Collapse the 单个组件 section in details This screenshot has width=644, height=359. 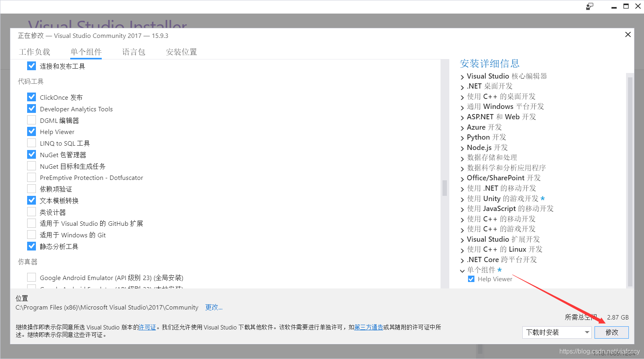[462, 270]
